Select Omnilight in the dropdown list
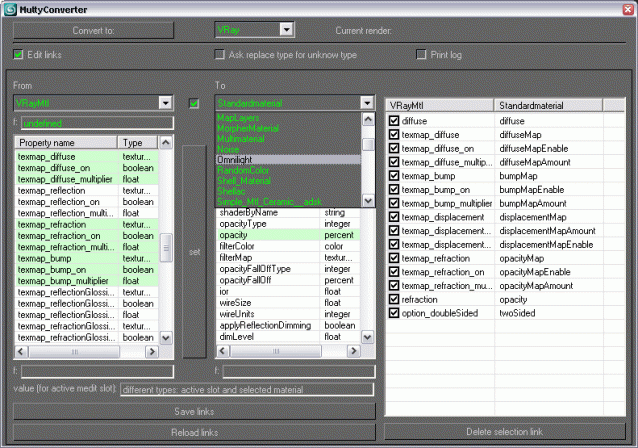This screenshot has height=448, width=638. click(x=288, y=160)
